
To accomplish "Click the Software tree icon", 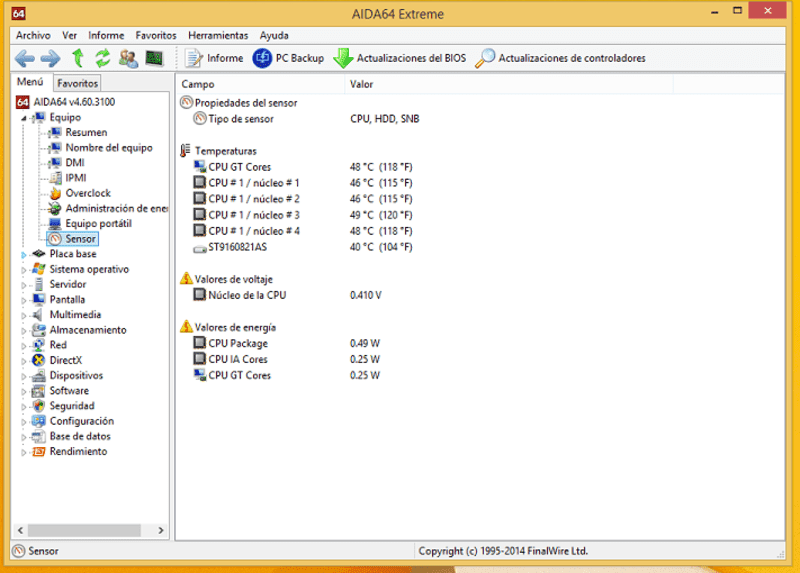I will (39, 391).
